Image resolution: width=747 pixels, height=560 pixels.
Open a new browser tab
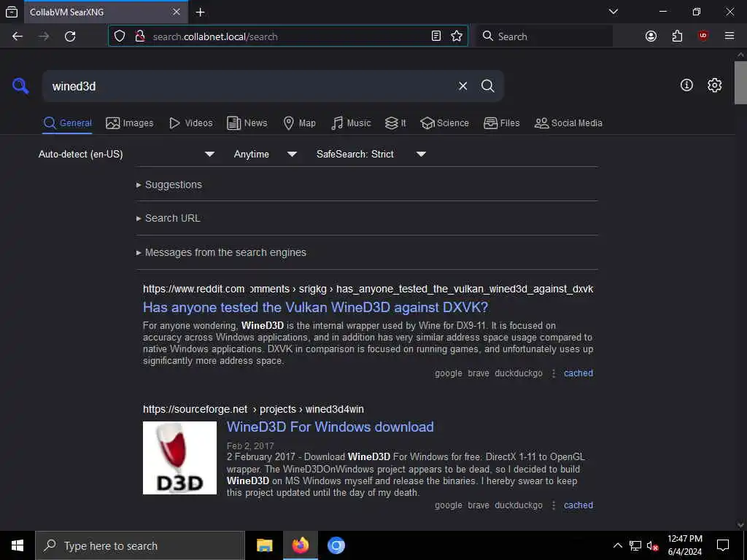click(201, 12)
